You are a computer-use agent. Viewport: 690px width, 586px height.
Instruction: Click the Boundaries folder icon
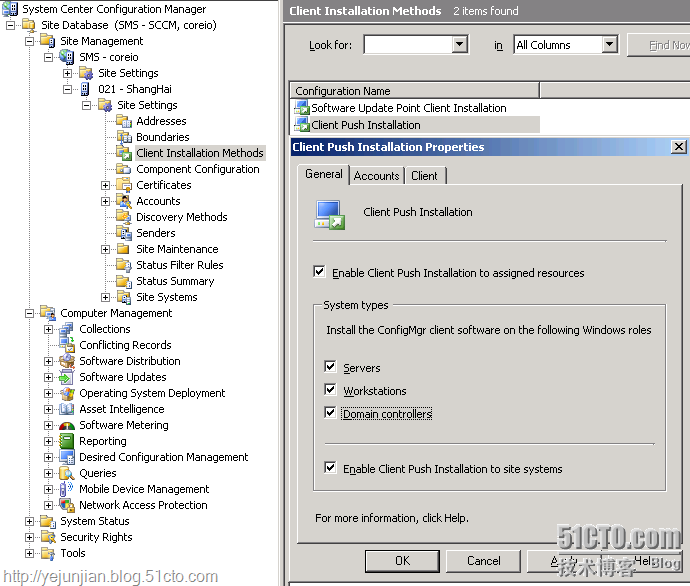124,137
